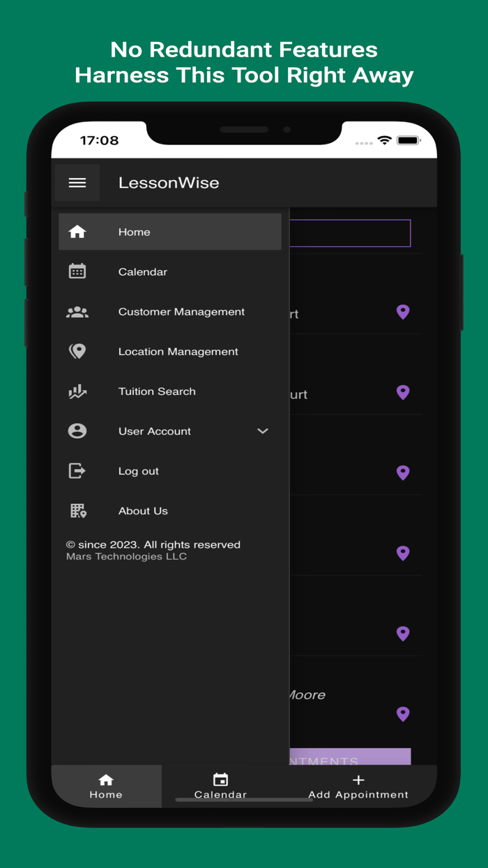Click the About Us building icon
This screenshot has width=488, height=868.
tap(77, 511)
